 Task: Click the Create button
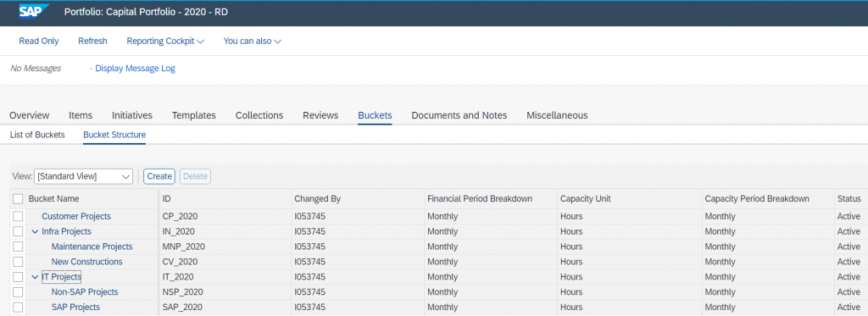[159, 176]
